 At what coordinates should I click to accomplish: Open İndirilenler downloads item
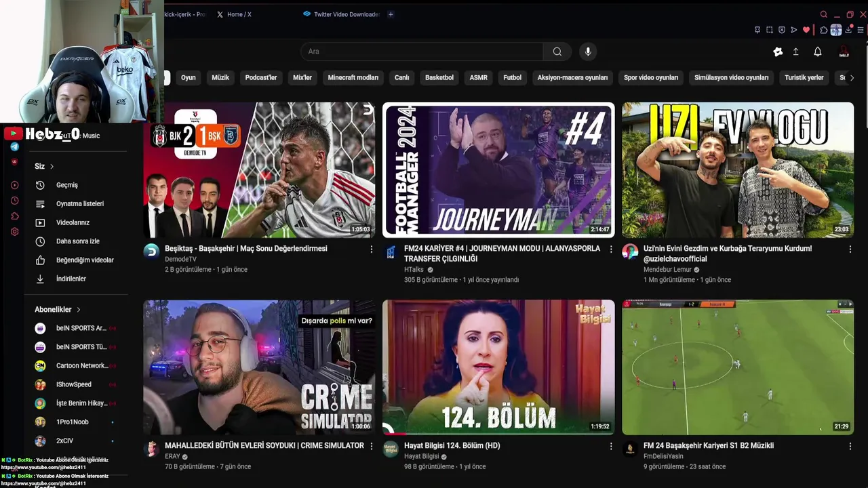click(76, 279)
